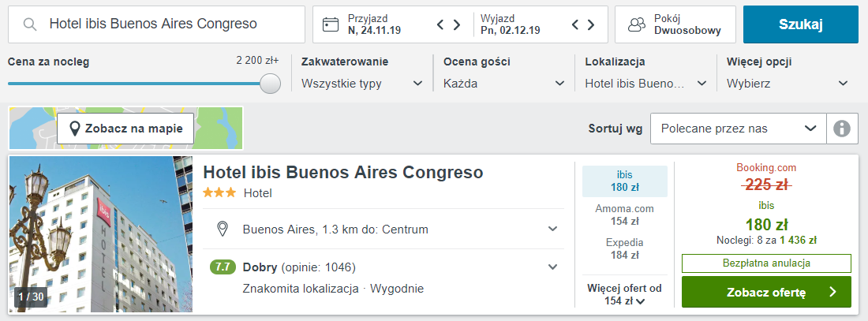Open Więcej opcji dropdown

pos(788,83)
